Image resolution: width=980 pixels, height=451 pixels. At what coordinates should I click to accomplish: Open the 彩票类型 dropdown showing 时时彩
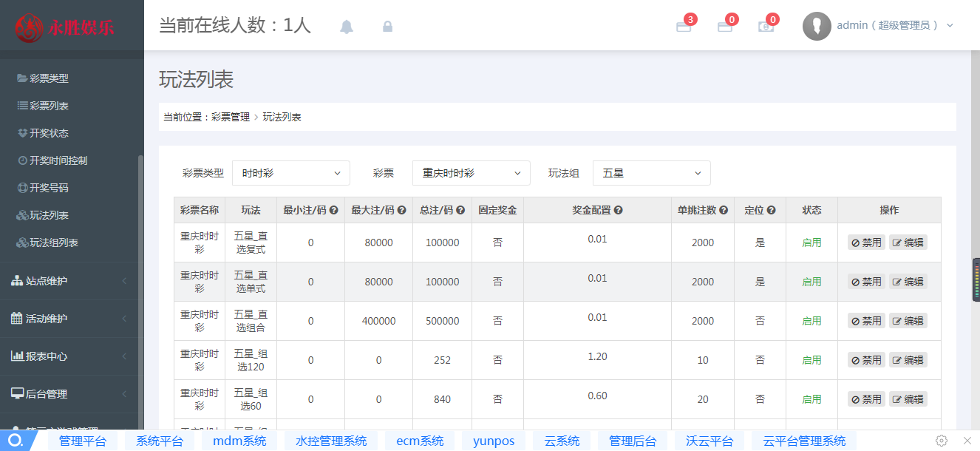(x=291, y=173)
